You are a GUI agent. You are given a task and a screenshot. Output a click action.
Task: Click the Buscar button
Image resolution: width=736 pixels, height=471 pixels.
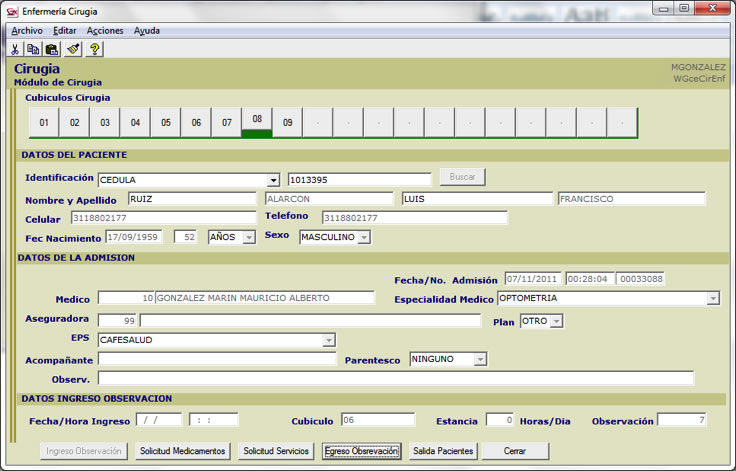pyautogui.click(x=462, y=177)
